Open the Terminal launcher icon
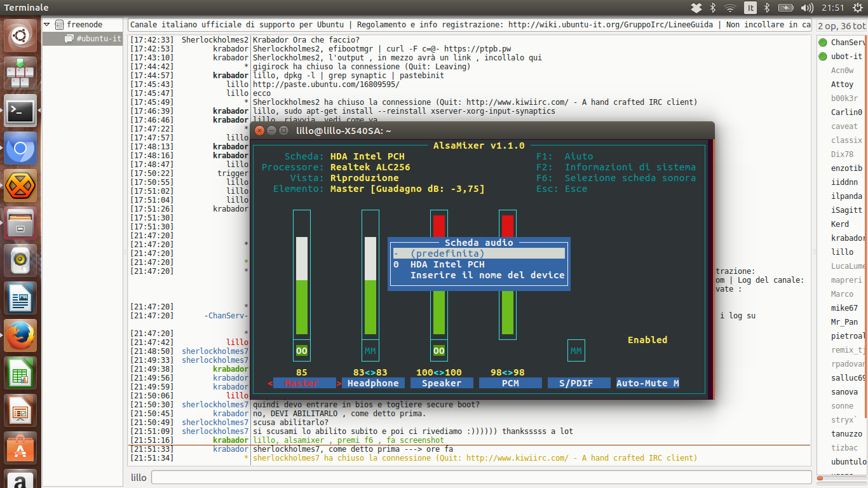 click(20, 111)
